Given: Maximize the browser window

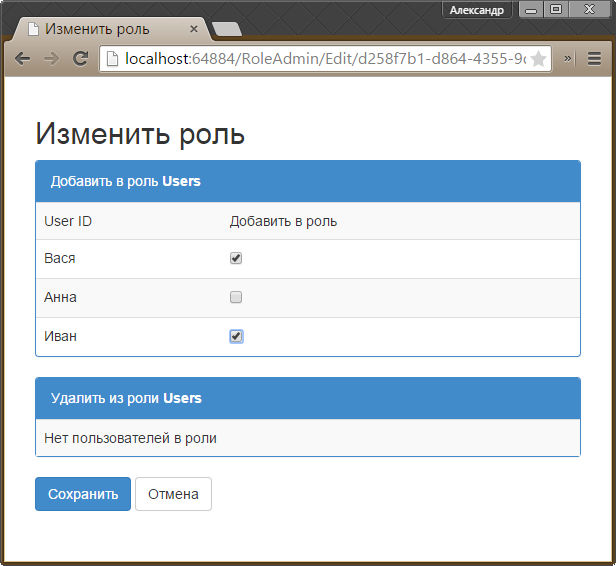Looking at the screenshot, I should pyautogui.click(x=556, y=10).
